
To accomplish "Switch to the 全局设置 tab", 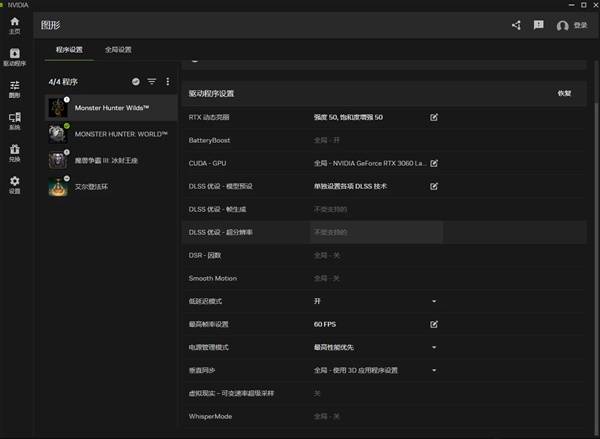I will (x=118, y=50).
